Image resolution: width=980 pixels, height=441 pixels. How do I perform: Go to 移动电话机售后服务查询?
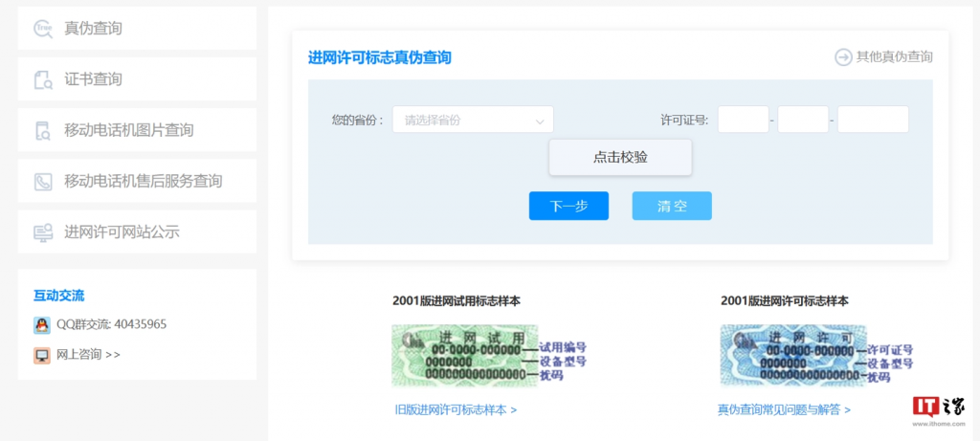tap(137, 181)
